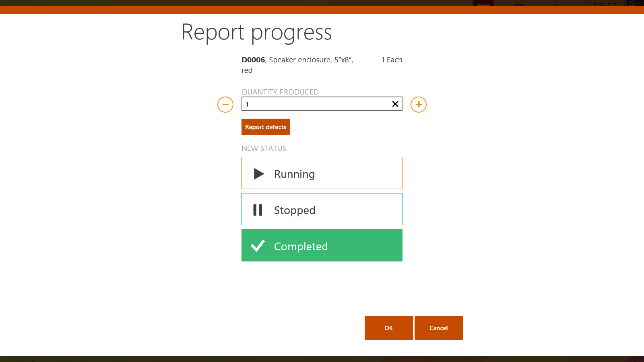Click the checkmark icon beside Completed
The image size is (644, 362).
point(258,246)
